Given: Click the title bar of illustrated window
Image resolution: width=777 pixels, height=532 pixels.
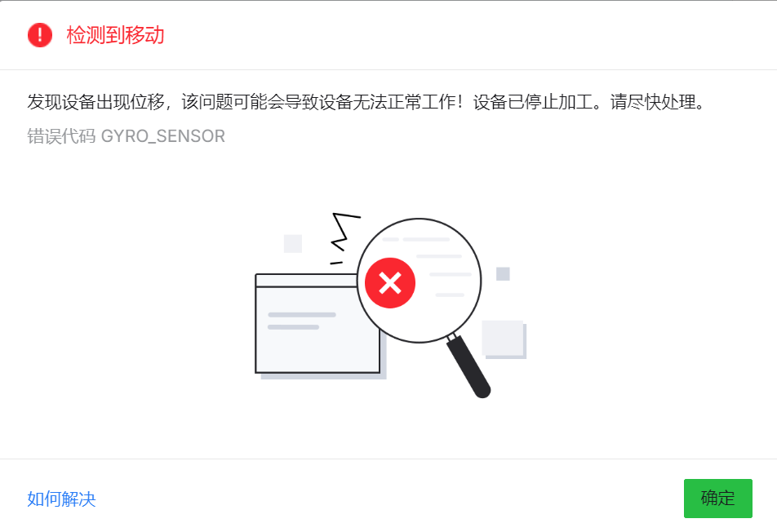Looking at the screenshot, I should [x=306, y=281].
